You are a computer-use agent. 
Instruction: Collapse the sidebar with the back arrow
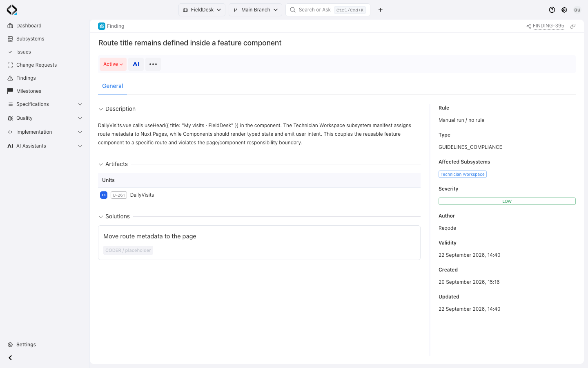click(10, 358)
